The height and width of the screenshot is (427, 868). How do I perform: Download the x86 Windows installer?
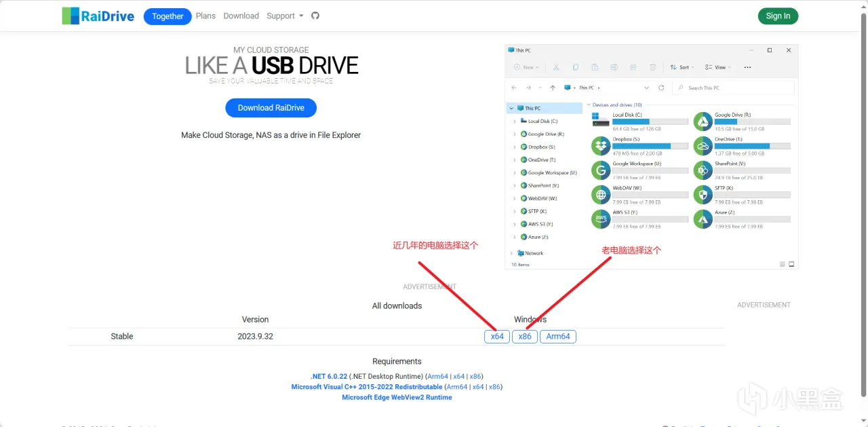pyautogui.click(x=525, y=337)
